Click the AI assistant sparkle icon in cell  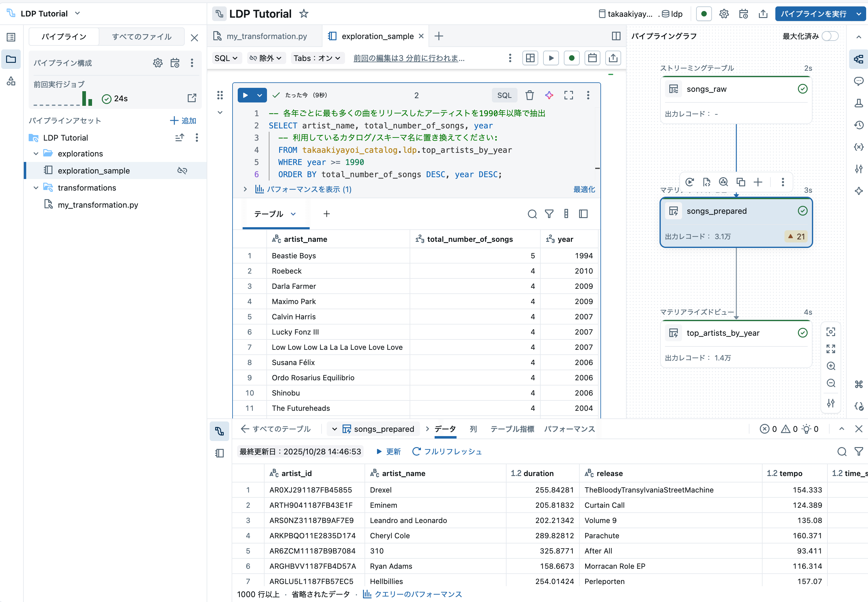tap(549, 95)
